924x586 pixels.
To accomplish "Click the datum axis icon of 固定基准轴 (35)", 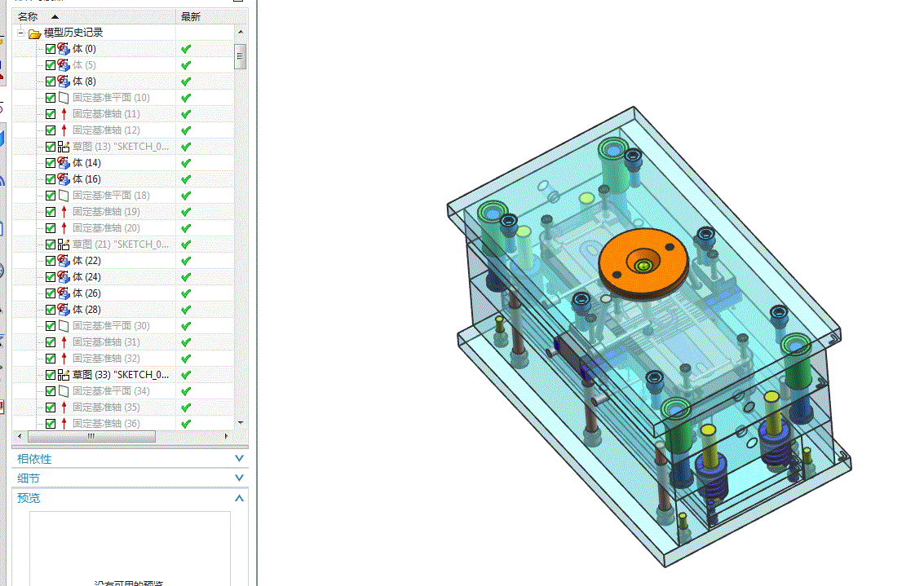I will click(64, 408).
